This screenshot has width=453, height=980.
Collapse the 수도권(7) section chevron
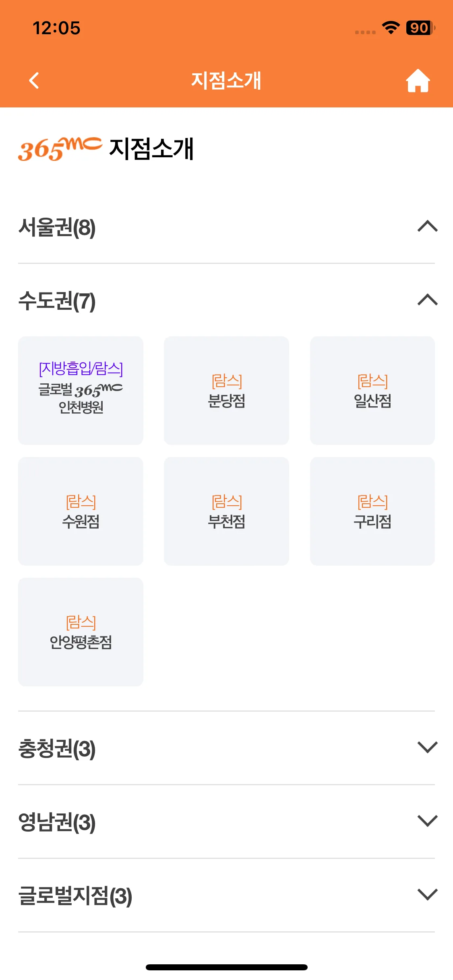(x=428, y=300)
